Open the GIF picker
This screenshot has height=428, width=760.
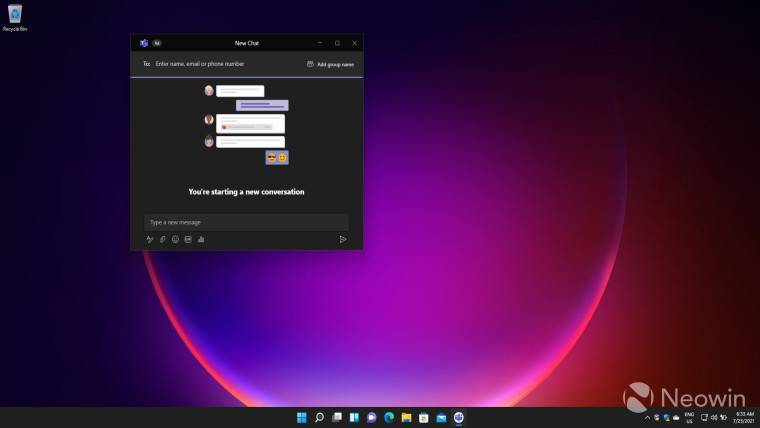188,239
